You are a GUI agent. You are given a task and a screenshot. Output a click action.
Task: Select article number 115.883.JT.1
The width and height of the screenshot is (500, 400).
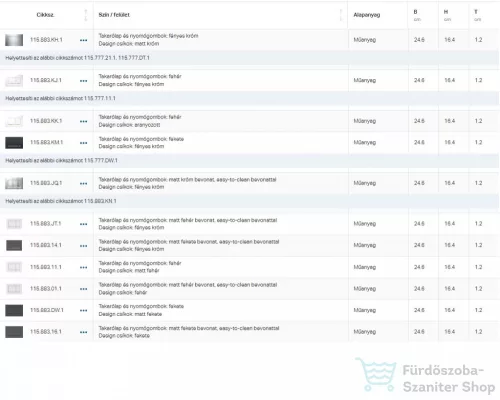point(46,224)
